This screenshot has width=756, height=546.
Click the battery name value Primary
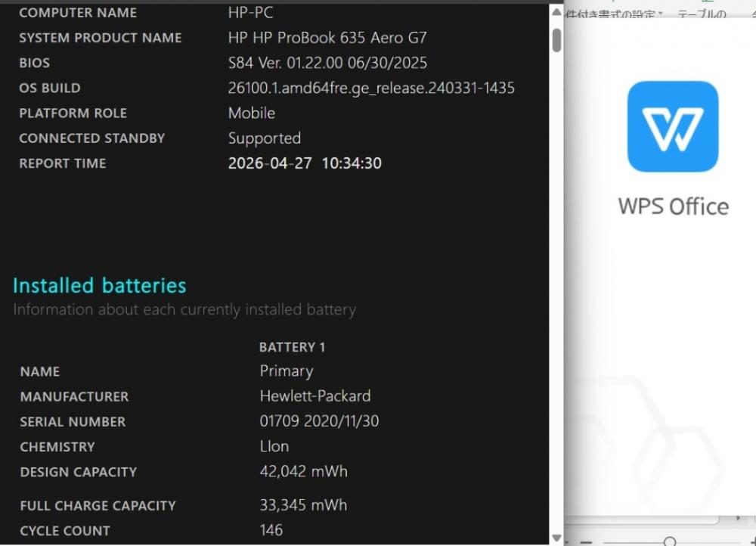287,371
